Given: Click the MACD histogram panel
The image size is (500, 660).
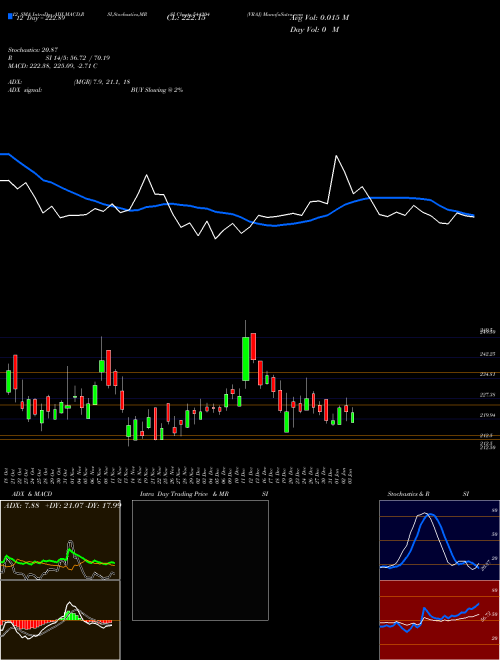Looking at the screenshot, I should point(60,620).
